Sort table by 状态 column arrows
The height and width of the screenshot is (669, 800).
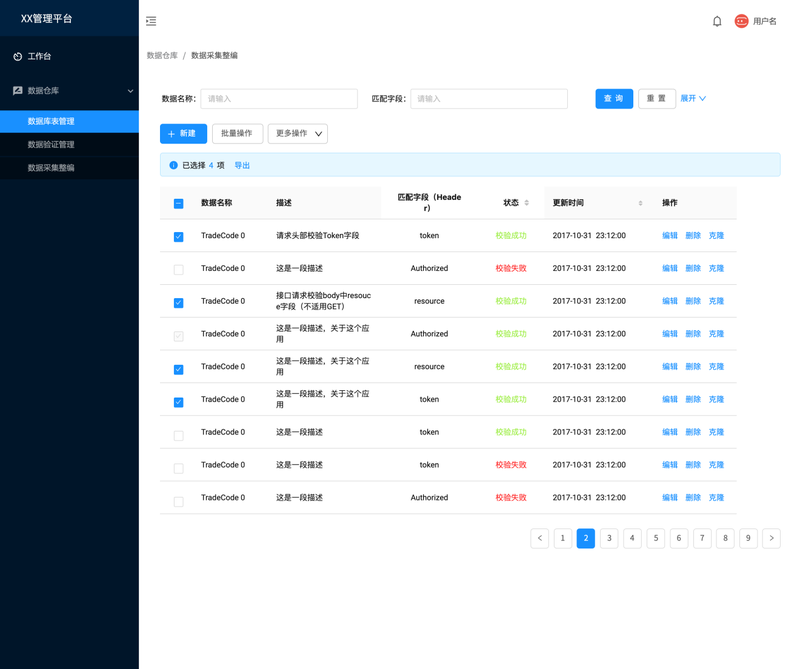[527, 203]
